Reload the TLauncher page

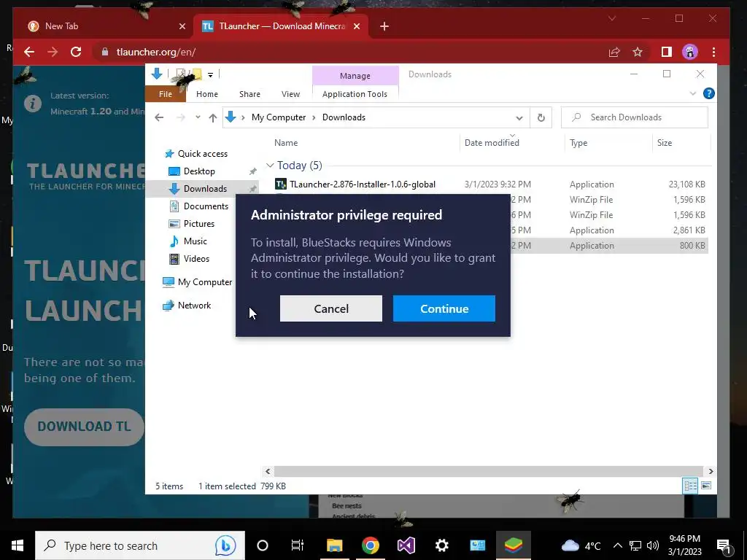coord(76,52)
